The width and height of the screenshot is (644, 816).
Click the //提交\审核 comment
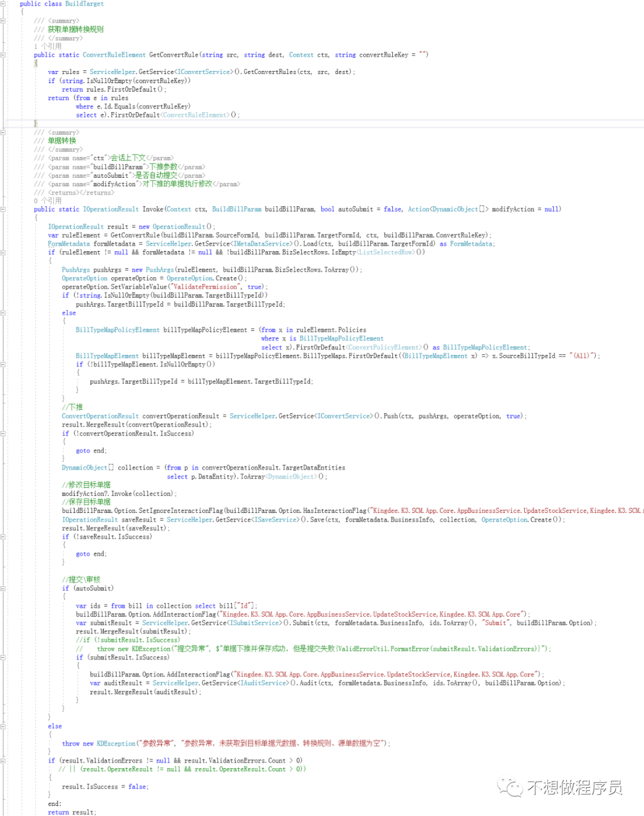tap(81, 580)
